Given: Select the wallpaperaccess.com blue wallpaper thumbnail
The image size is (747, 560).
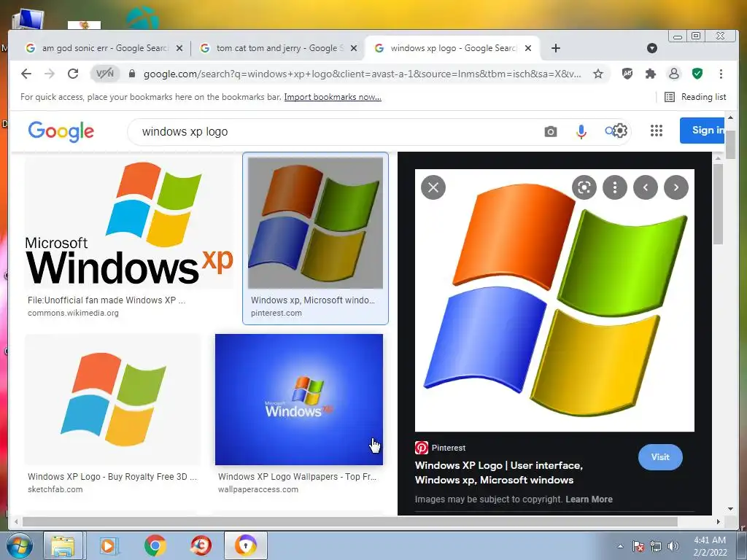Looking at the screenshot, I should pos(298,400).
